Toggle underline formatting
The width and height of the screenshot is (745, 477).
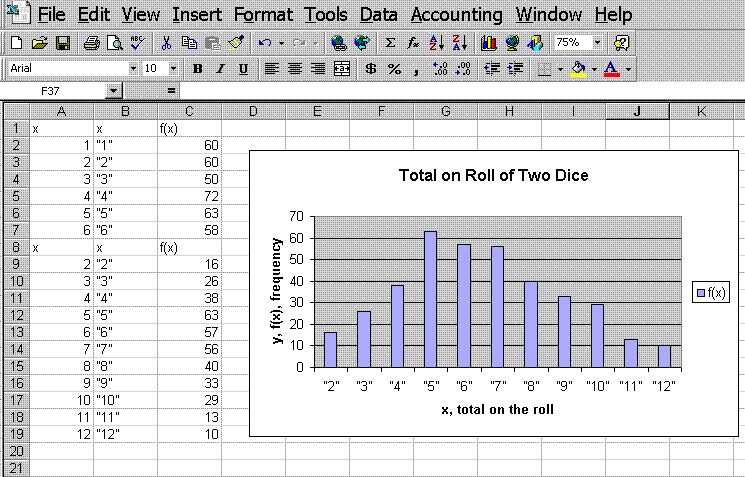point(243,69)
